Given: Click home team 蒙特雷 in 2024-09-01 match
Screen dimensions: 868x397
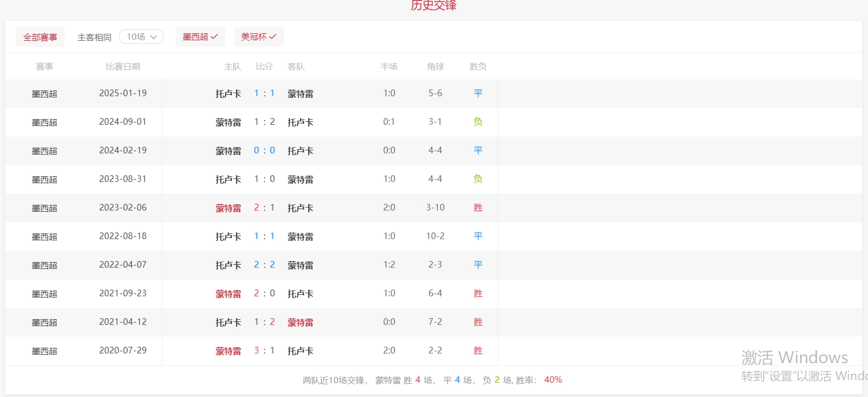Looking at the screenshot, I should click(x=228, y=122).
